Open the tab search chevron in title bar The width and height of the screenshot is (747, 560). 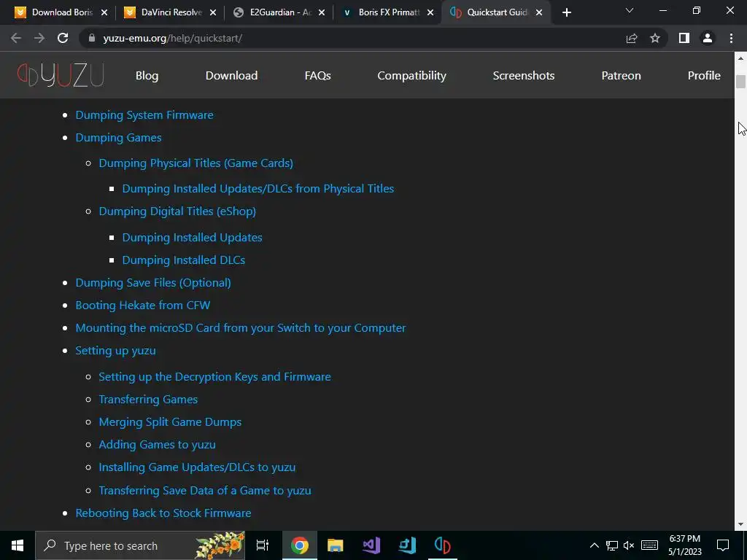630,10
